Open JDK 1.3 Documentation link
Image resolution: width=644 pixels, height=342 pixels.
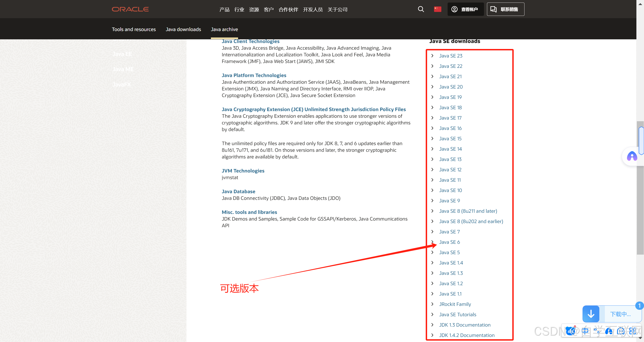(x=465, y=325)
